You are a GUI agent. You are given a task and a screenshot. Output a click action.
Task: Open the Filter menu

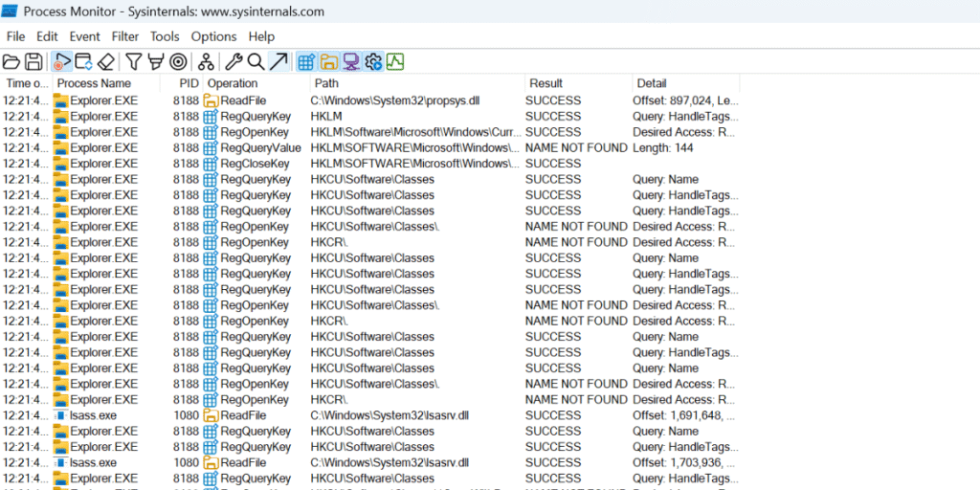click(x=125, y=37)
